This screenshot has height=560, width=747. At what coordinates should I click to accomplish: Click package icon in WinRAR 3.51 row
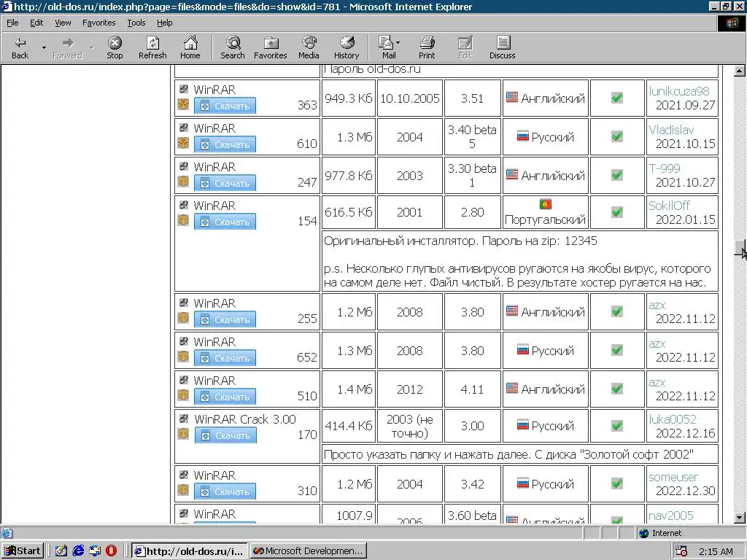(x=183, y=104)
